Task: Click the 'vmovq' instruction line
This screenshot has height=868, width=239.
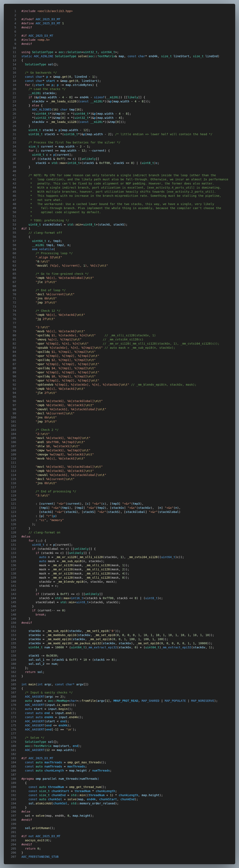Action: 89,339
